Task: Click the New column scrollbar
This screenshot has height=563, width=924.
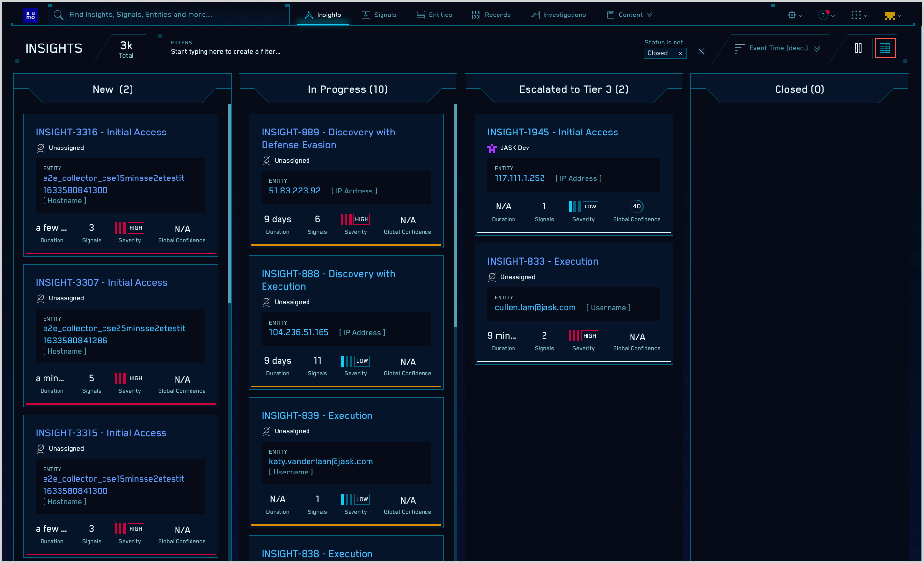Action: click(x=229, y=203)
